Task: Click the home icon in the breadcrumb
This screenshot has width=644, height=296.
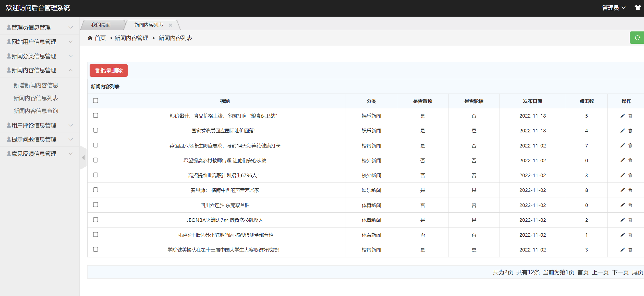Action: coord(90,38)
